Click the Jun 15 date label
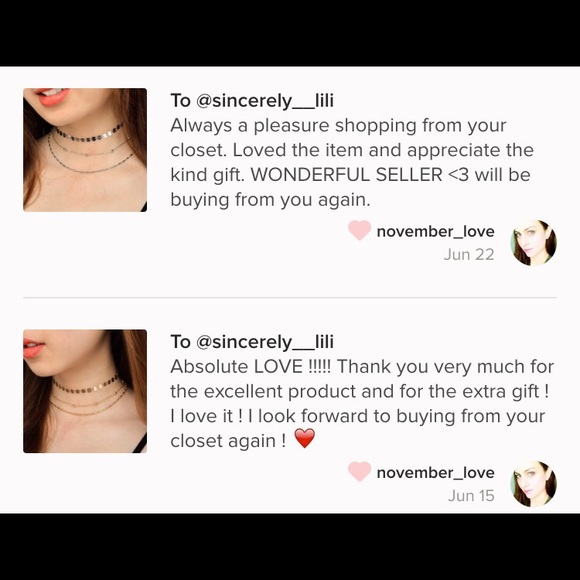580x580 pixels. coord(471,496)
